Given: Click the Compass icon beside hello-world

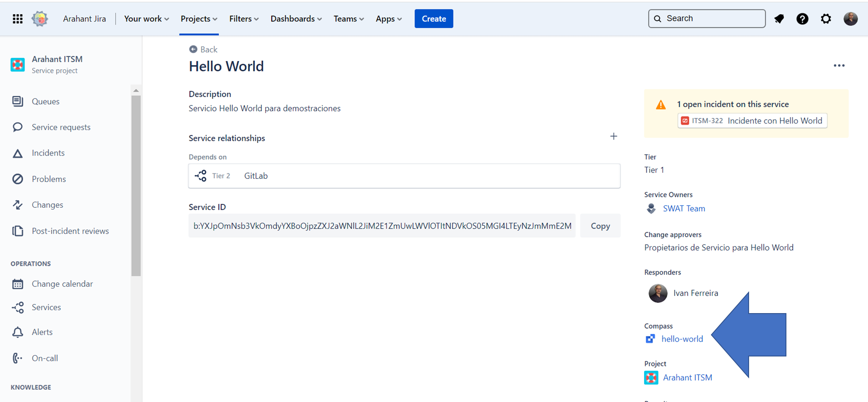Looking at the screenshot, I should point(650,339).
